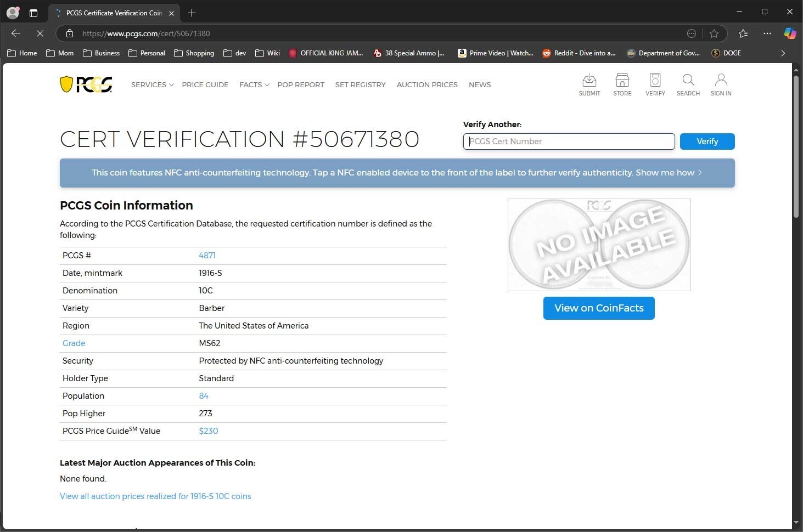This screenshot has width=803, height=532.
Task: Open the DOGE bookmark
Action: coord(726,53)
